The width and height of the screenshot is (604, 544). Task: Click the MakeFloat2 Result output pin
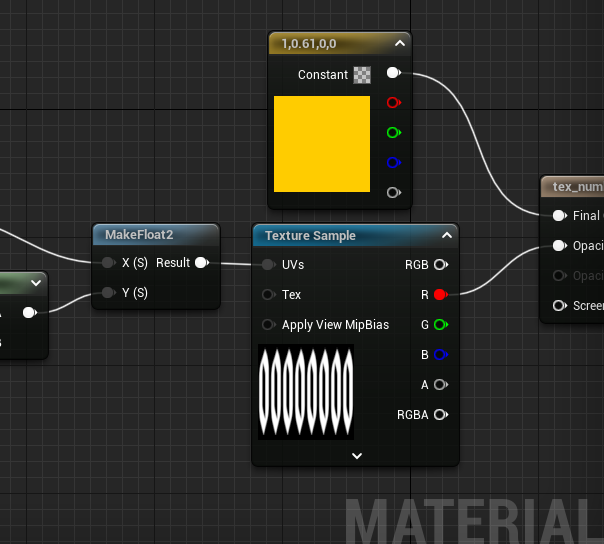[202, 263]
